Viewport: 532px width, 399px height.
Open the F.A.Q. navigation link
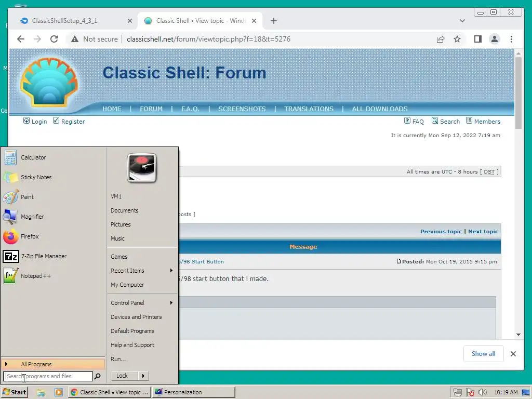(190, 109)
